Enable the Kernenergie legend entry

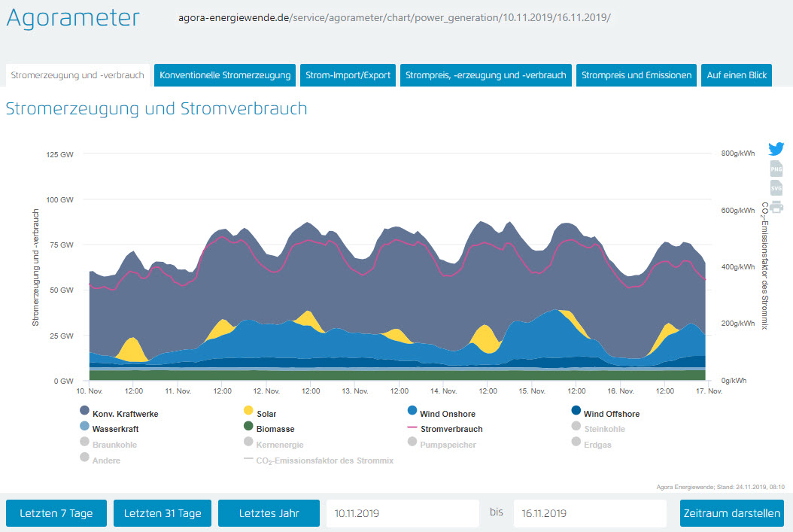tap(279, 445)
